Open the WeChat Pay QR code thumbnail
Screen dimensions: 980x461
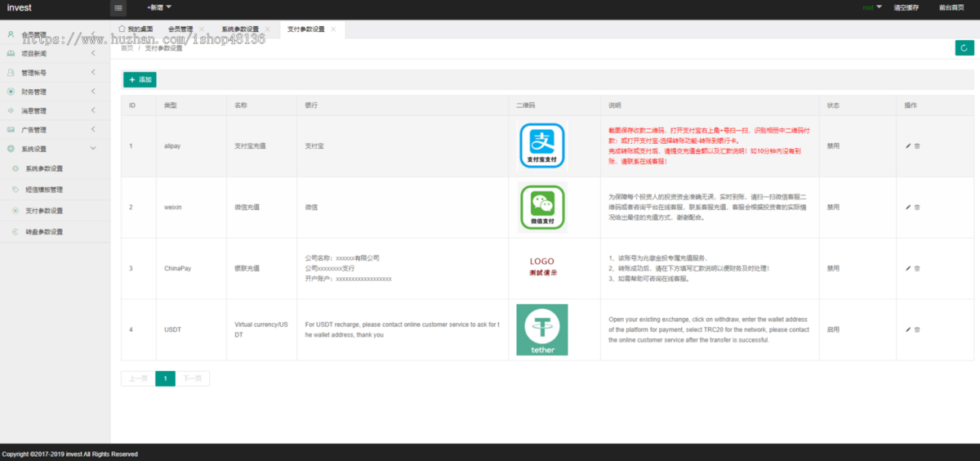pos(542,207)
